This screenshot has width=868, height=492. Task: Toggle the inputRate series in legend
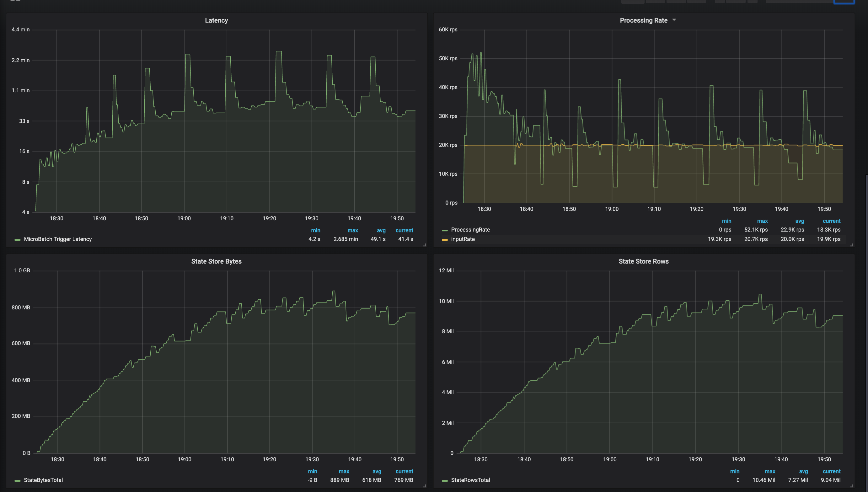(463, 239)
